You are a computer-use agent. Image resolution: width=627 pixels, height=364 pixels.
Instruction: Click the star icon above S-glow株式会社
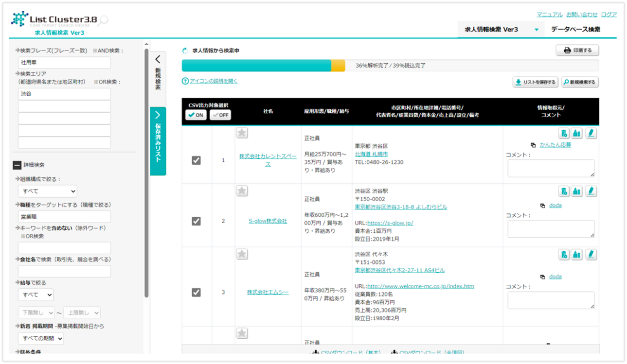242,191
